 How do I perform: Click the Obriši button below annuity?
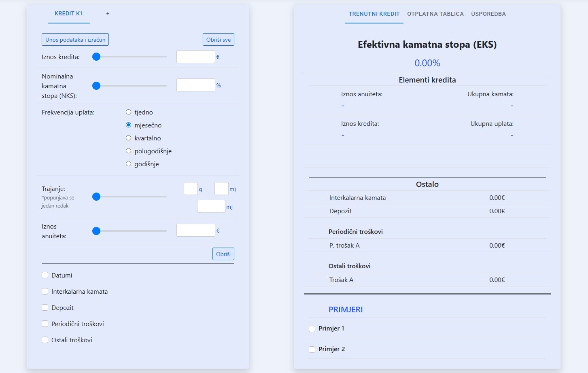[x=223, y=254]
